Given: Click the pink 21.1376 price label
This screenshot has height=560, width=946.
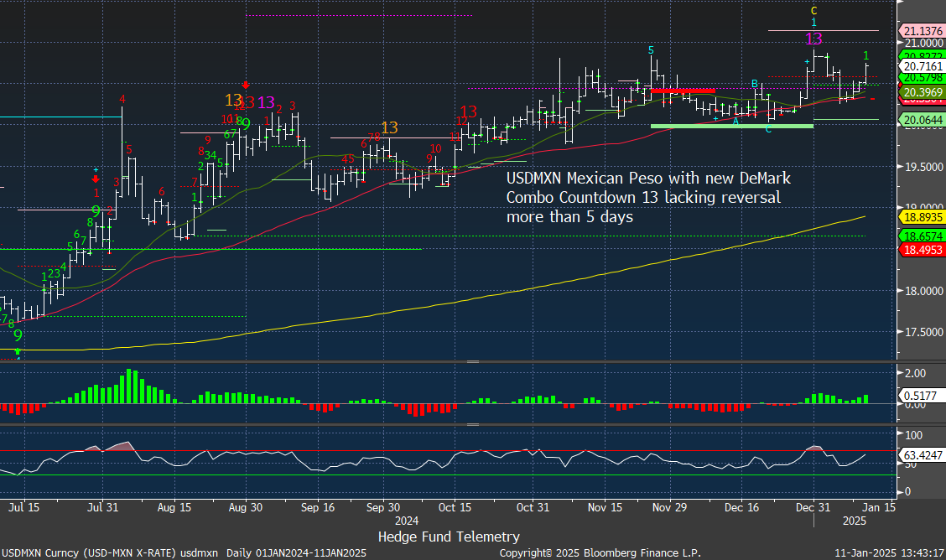Looking at the screenshot, I should (x=921, y=31).
